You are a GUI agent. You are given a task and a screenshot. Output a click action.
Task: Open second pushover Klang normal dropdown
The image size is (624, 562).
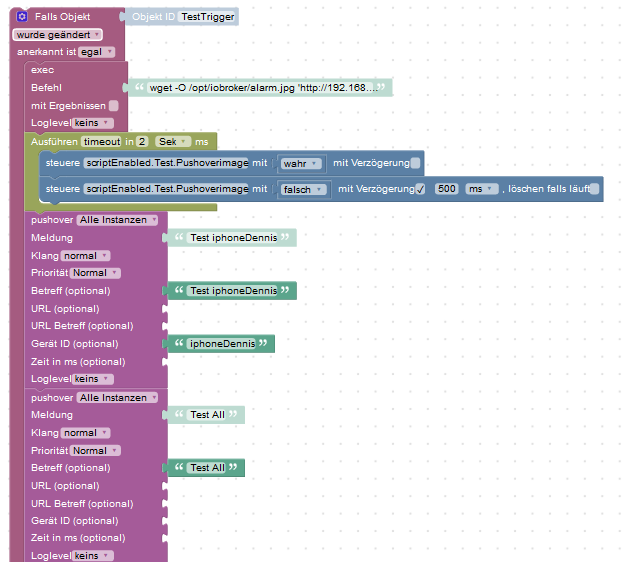point(85,433)
